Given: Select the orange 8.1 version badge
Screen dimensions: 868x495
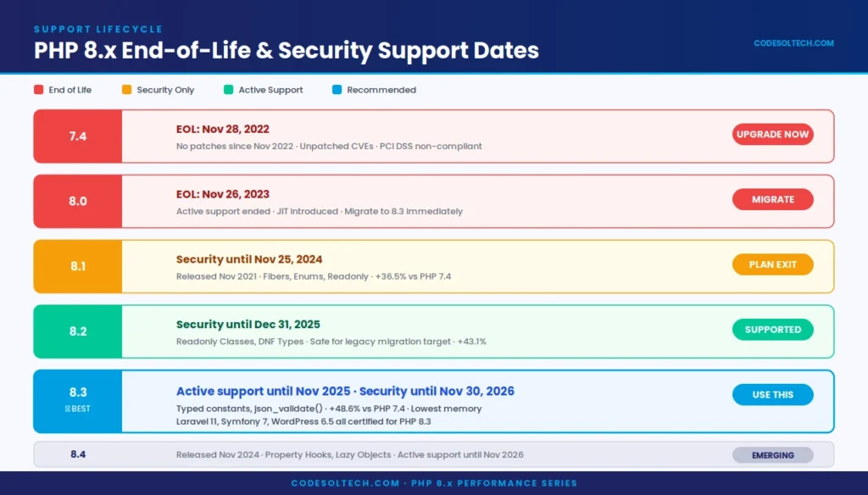Looking at the screenshot, I should (78, 266).
